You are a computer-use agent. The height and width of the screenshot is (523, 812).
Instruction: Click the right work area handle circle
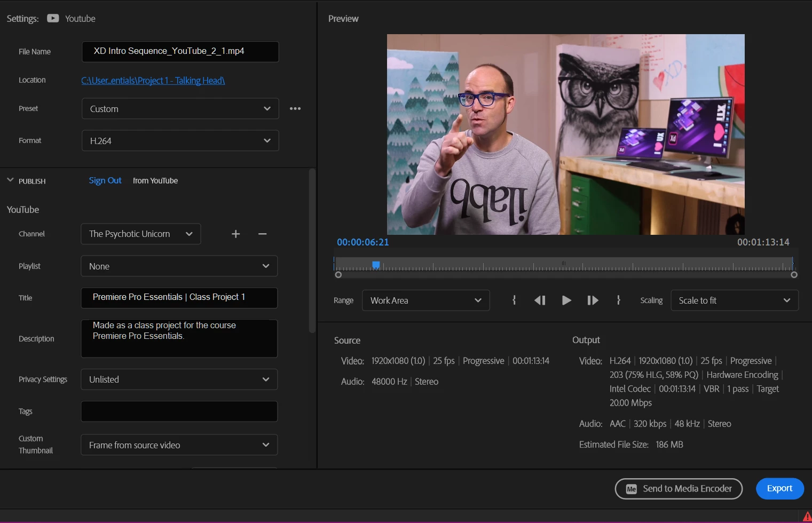tap(794, 275)
